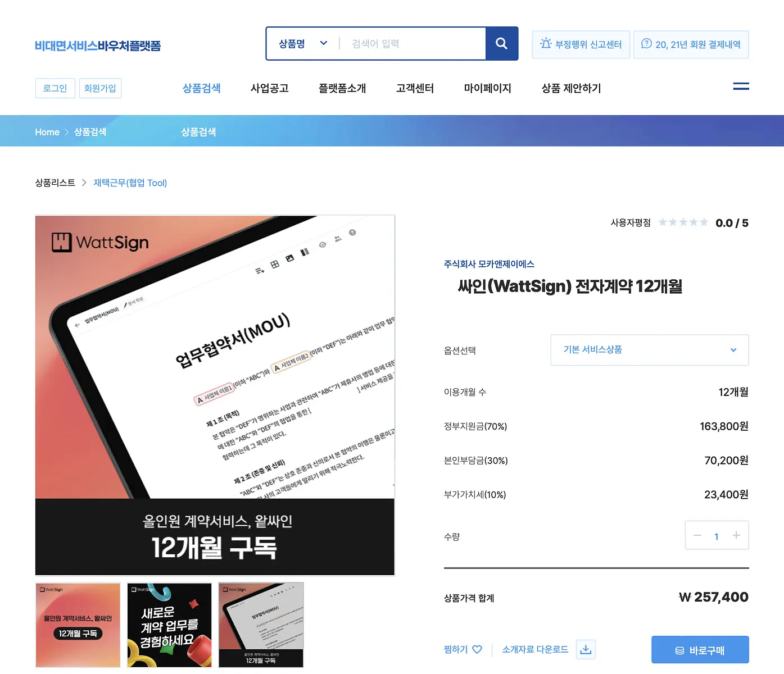Click the siren icon for 부정행위 신고센터

546,44
